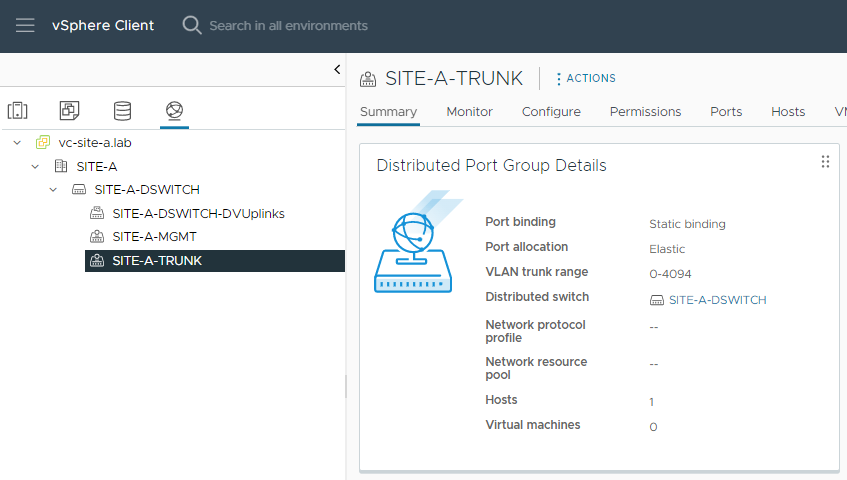Click the 'Distributed switch' label
The height and width of the screenshot is (480, 847).
click(537, 297)
